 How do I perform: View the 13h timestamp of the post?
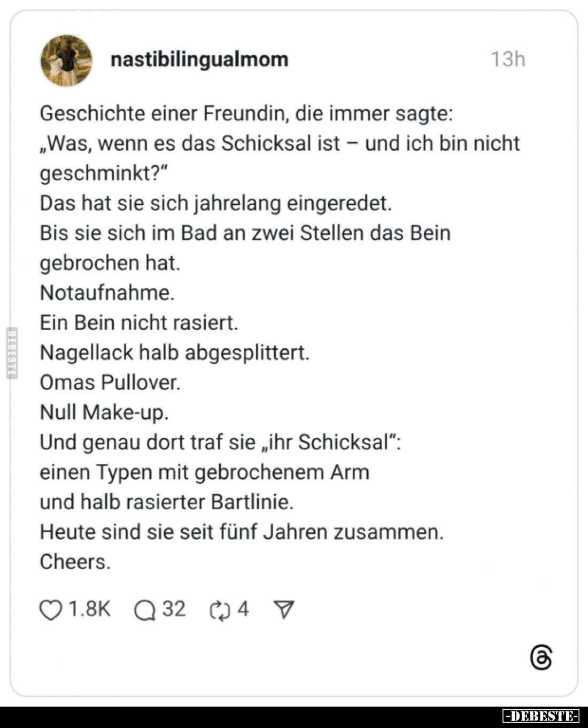[x=508, y=59]
